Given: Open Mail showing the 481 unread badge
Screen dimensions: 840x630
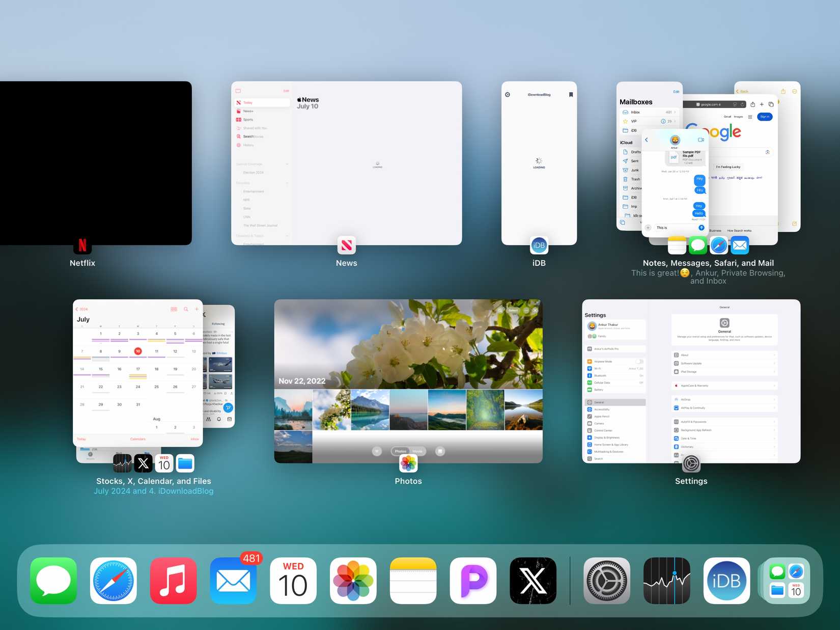Looking at the screenshot, I should pos(233,580).
